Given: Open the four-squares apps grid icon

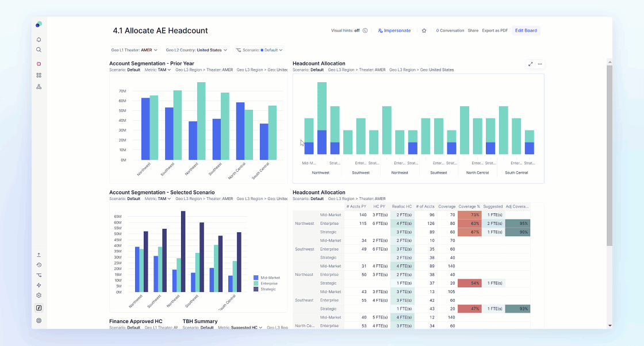Looking at the screenshot, I should tap(39, 75).
